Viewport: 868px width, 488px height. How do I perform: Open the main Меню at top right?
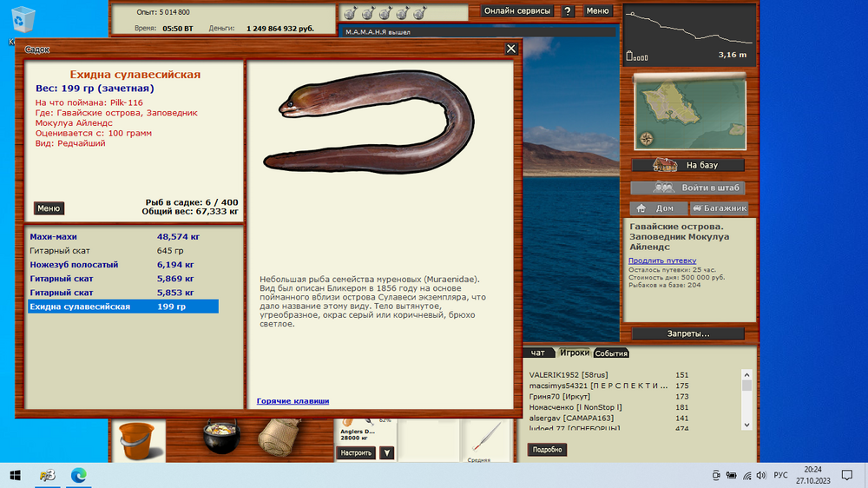tap(597, 11)
